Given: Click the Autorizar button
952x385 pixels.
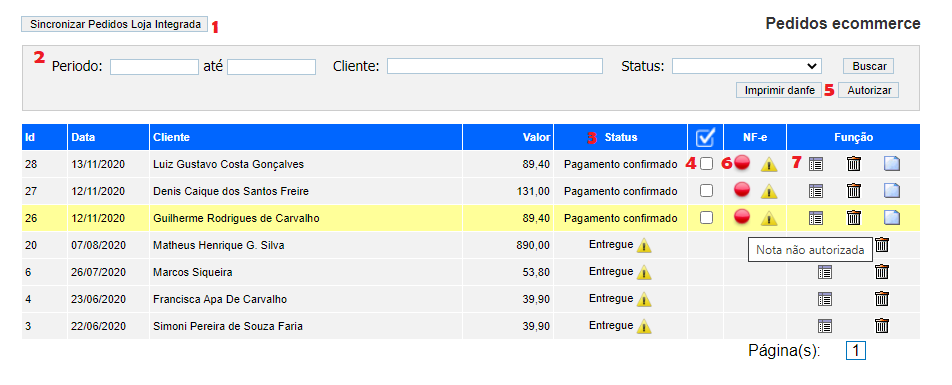Looking at the screenshot, I should pyautogui.click(x=869, y=90).
